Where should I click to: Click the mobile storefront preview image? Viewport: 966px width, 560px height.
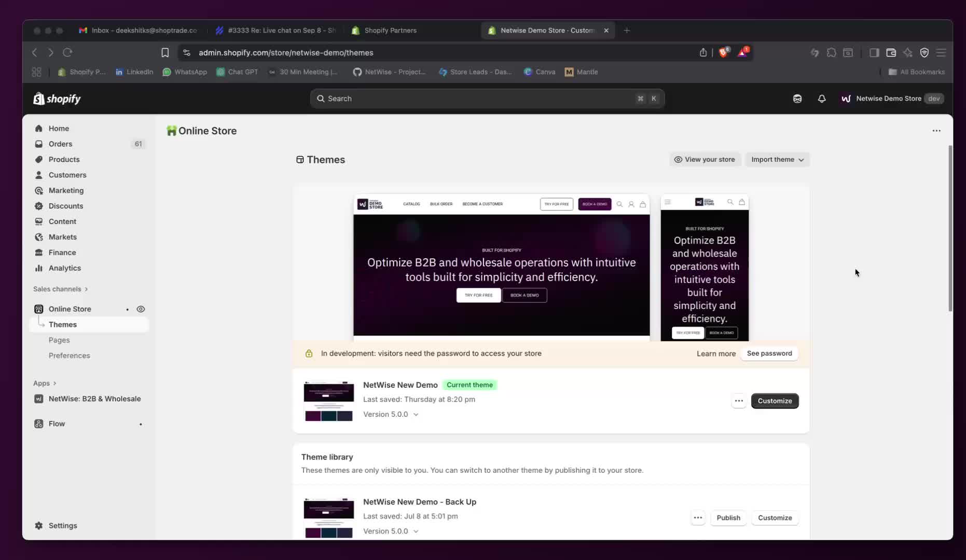(705, 268)
